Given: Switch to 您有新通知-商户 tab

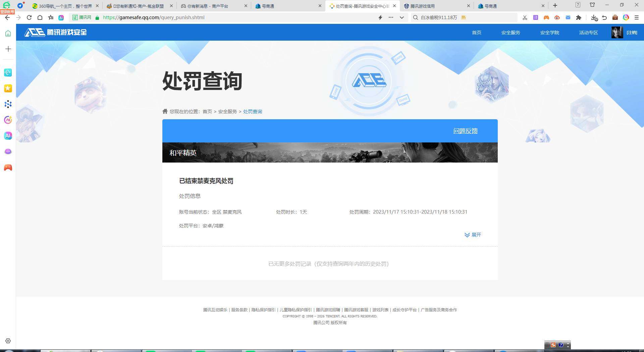Looking at the screenshot, I should tap(139, 6).
